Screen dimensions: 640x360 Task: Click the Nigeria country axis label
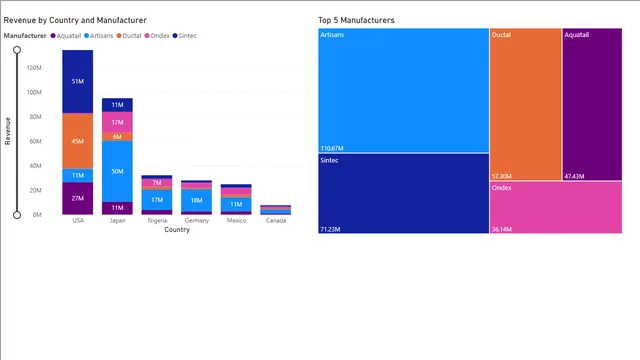pos(157,220)
